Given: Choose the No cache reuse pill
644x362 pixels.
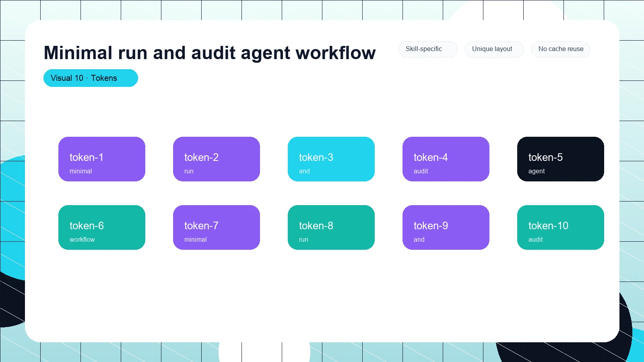Looking at the screenshot, I should coord(560,49).
